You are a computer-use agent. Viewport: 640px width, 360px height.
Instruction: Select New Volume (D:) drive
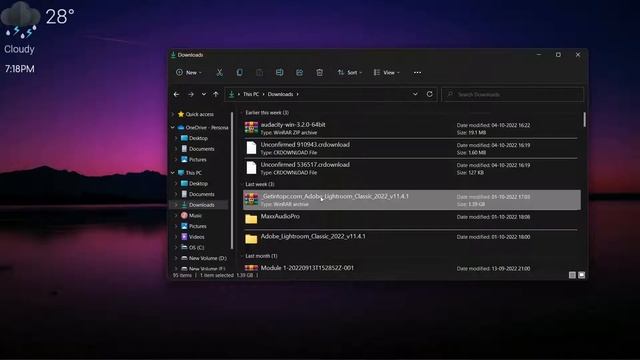tap(207, 258)
